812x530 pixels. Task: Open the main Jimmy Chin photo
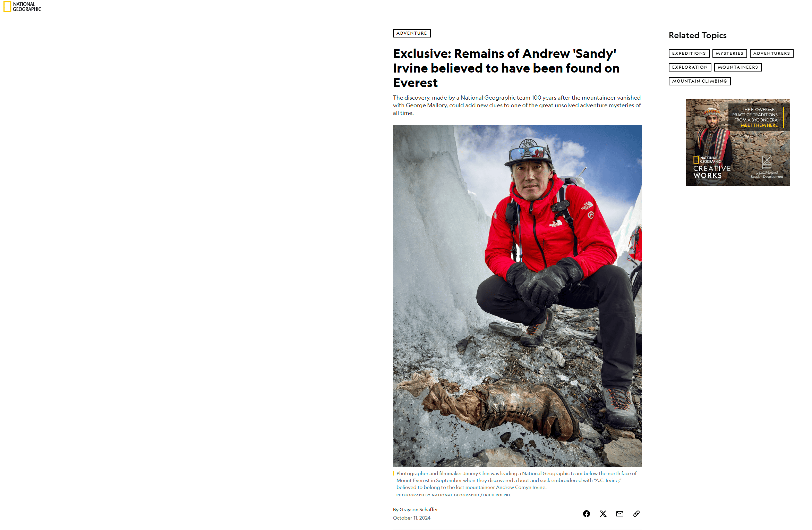pyautogui.click(x=517, y=296)
